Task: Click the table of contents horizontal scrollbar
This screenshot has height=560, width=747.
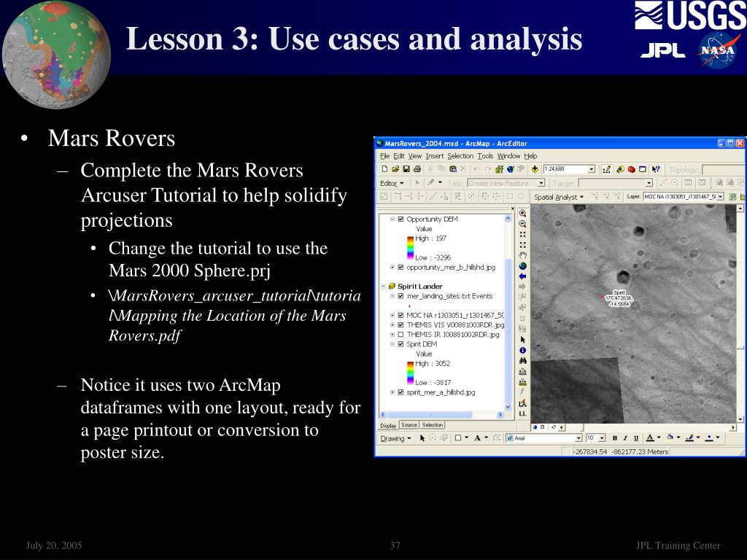Action: tap(441, 415)
